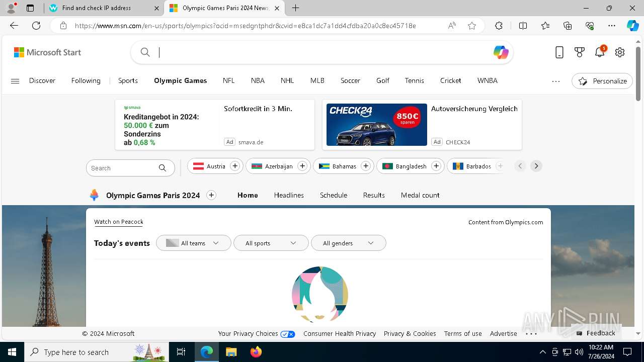Open Copilot sidebar icon
The height and width of the screenshot is (362, 644).
pos(632,26)
